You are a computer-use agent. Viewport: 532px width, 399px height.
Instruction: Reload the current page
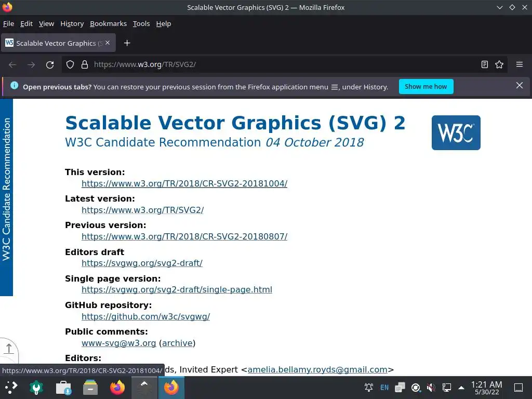[50, 64]
